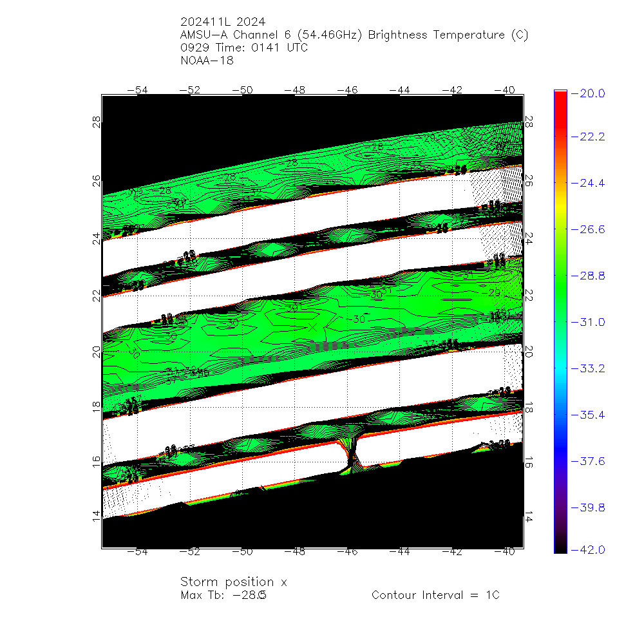Click the -24.4 colorbar tick label

pyautogui.click(x=591, y=184)
